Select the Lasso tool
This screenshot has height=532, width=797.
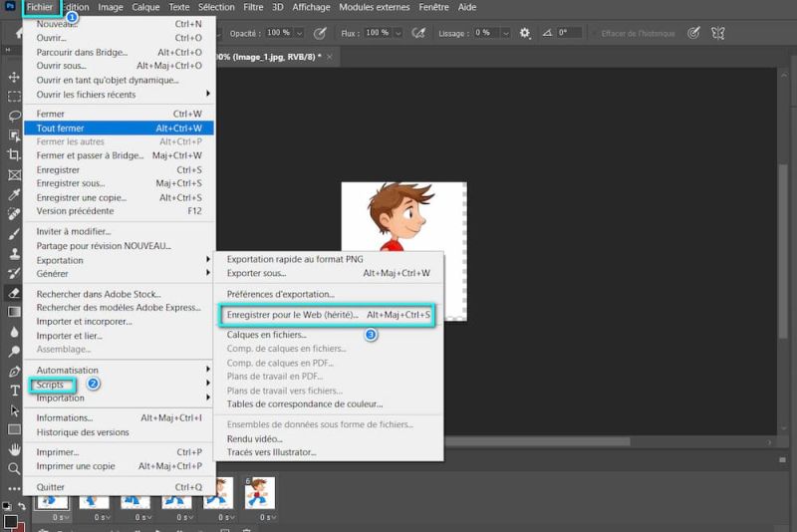pos(14,116)
